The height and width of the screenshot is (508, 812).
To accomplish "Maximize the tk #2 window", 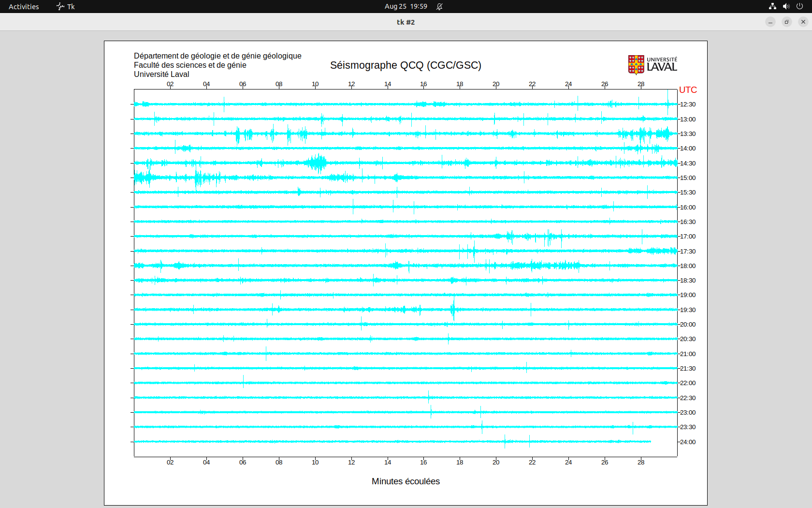I will pyautogui.click(x=787, y=22).
